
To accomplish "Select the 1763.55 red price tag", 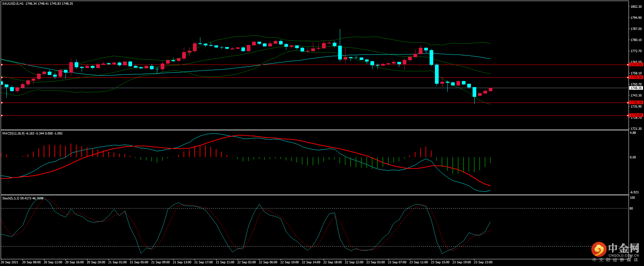I will point(636,65).
